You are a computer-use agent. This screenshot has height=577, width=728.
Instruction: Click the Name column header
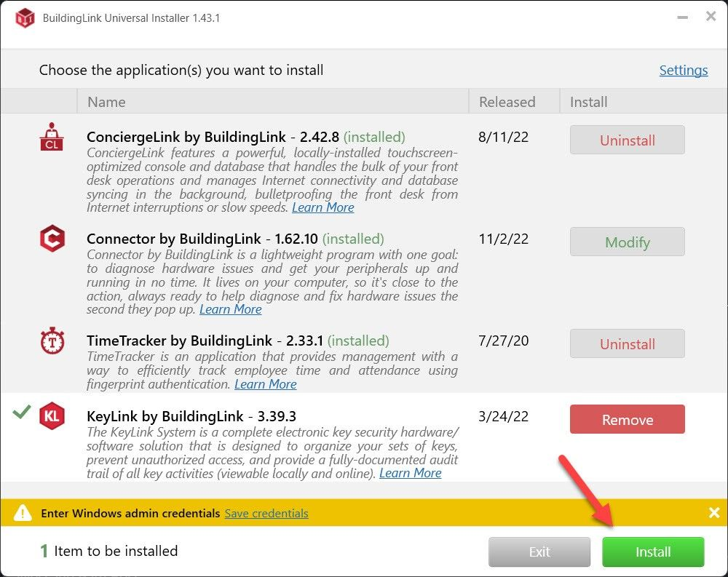(272, 101)
